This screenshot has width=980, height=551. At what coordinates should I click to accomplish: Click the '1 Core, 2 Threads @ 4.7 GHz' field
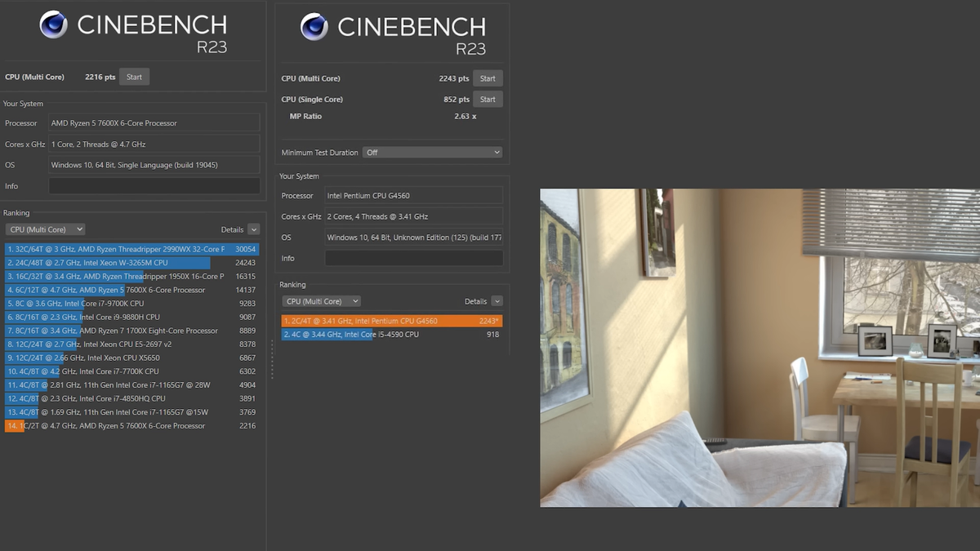tap(154, 144)
